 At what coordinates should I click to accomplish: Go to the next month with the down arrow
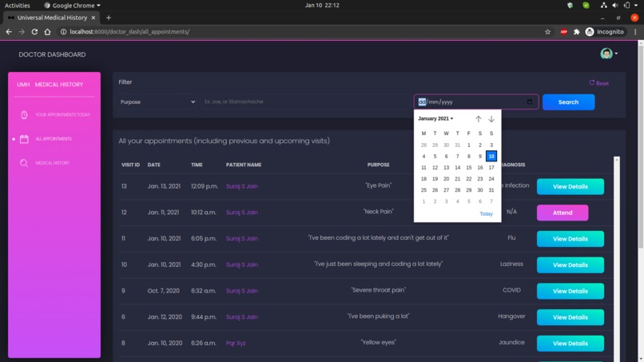491,119
